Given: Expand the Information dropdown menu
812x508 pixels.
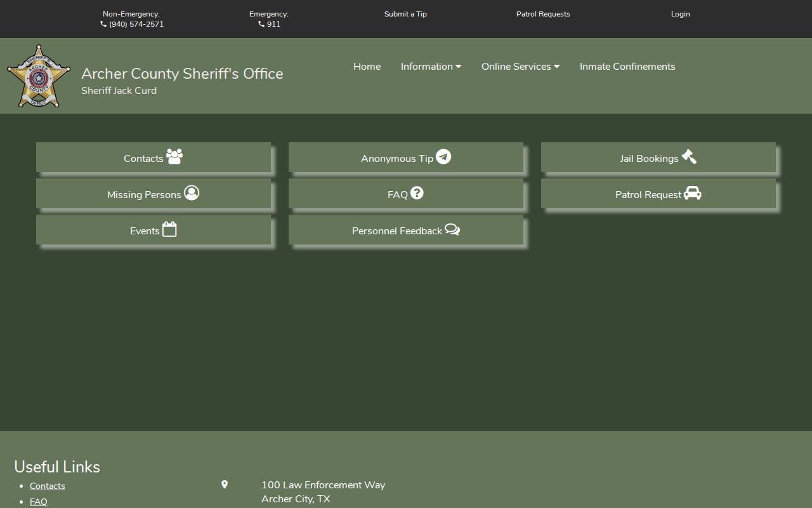Looking at the screenshot, I should 431,67.
